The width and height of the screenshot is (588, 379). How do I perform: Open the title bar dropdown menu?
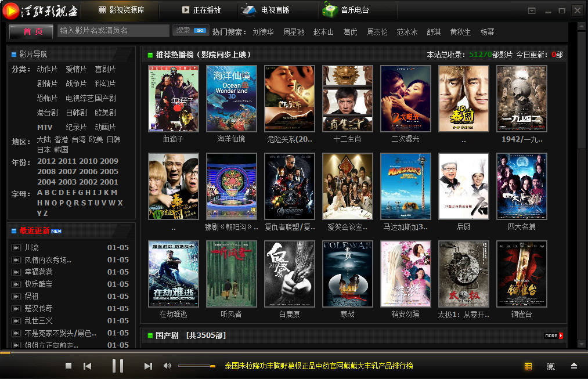point(532,11)
